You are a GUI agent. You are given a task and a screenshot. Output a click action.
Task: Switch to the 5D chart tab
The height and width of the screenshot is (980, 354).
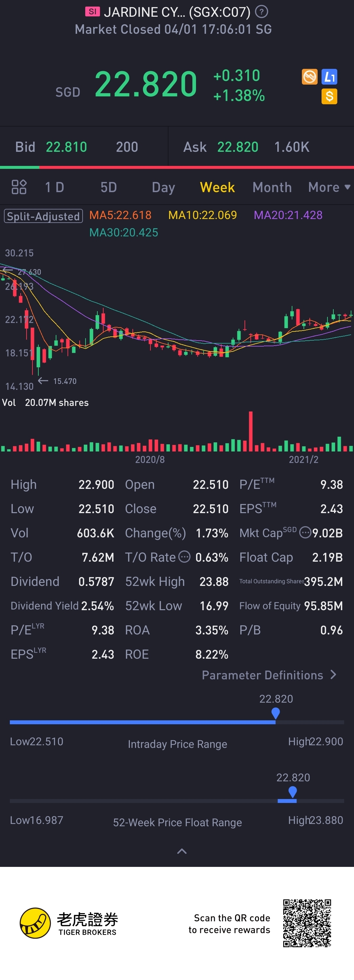pyautogui.click(x=109, y=187)
